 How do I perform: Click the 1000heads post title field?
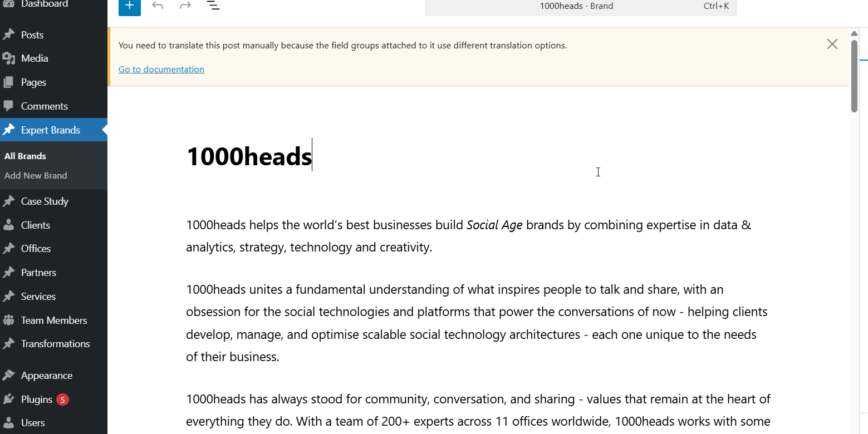tap(478, 156)
